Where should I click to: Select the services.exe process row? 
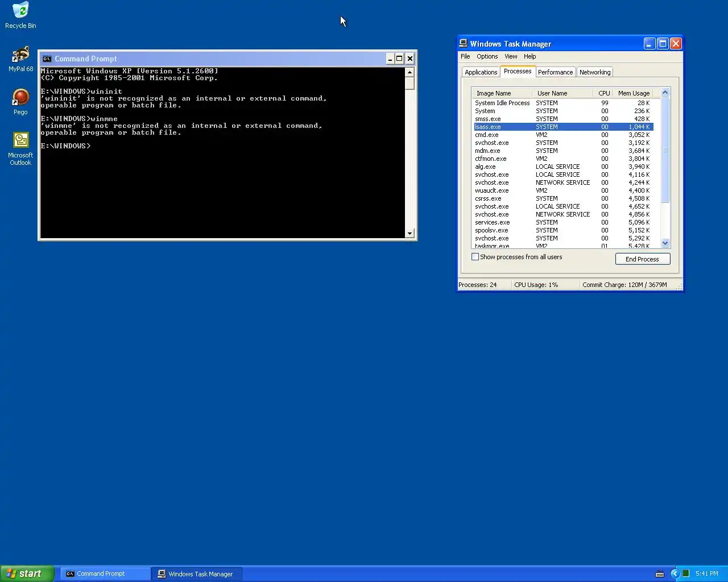563,222
